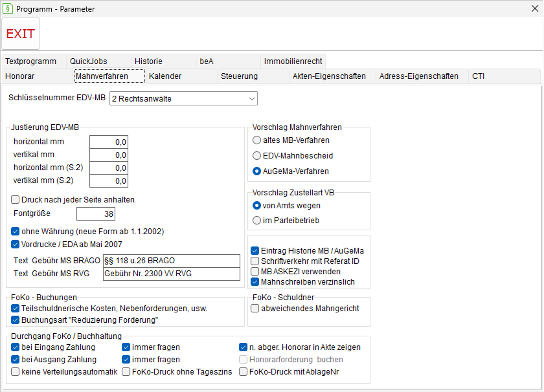Click the red EXIT button
This screenshot has height=392, width=544.
[21, 34]
